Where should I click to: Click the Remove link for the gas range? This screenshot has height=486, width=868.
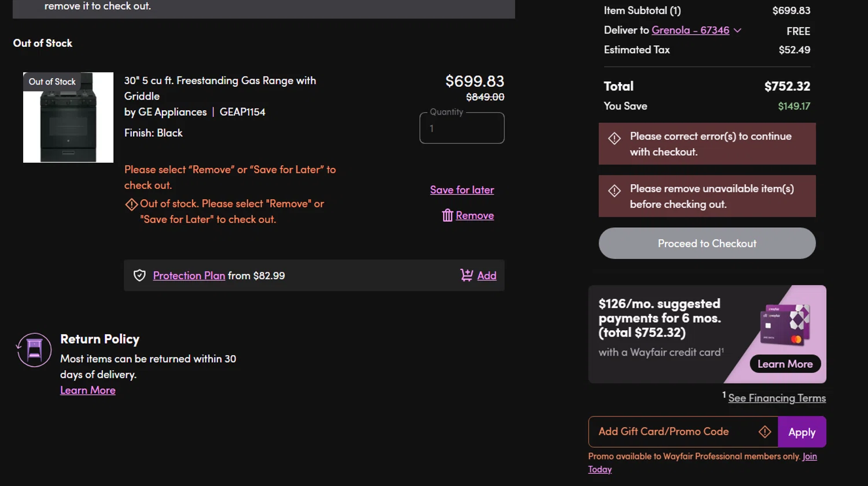(x=475, y=215)
